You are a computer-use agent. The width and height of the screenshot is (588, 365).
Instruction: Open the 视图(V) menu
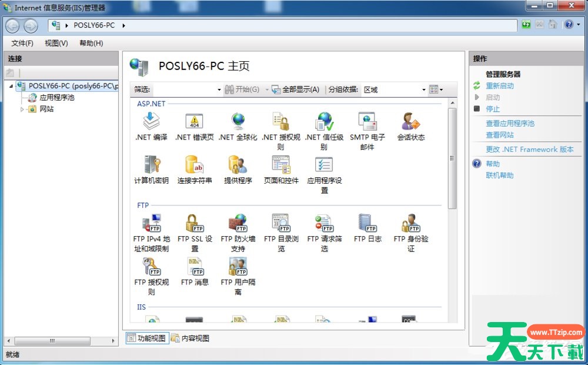click(x=56, y=43)
